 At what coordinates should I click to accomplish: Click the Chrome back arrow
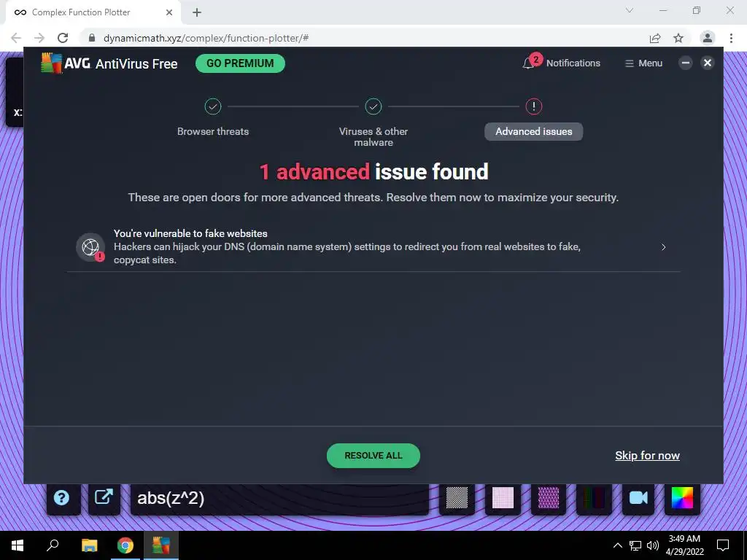pyautogui.click(x=16, y=38)
